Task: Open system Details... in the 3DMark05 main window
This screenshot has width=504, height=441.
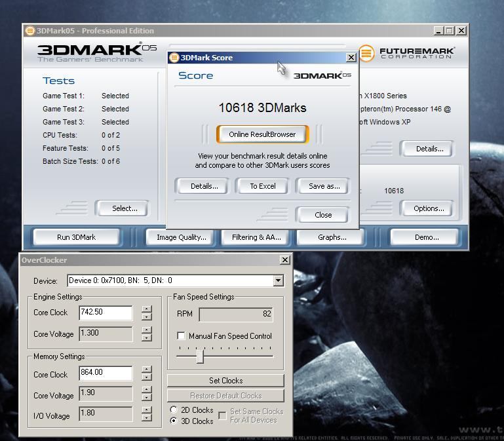Action: click(429, 149)
